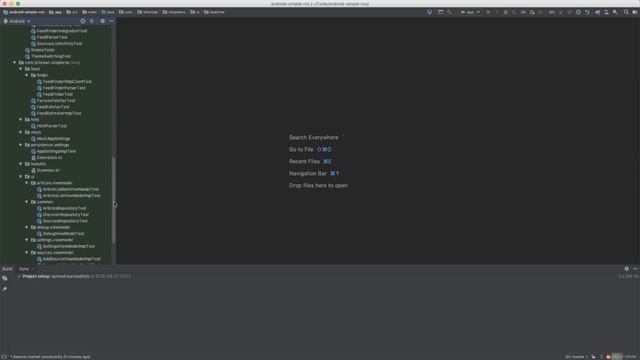Locate current file using the target icon
The height and width of the screenshot is (360, 640).
83,21
